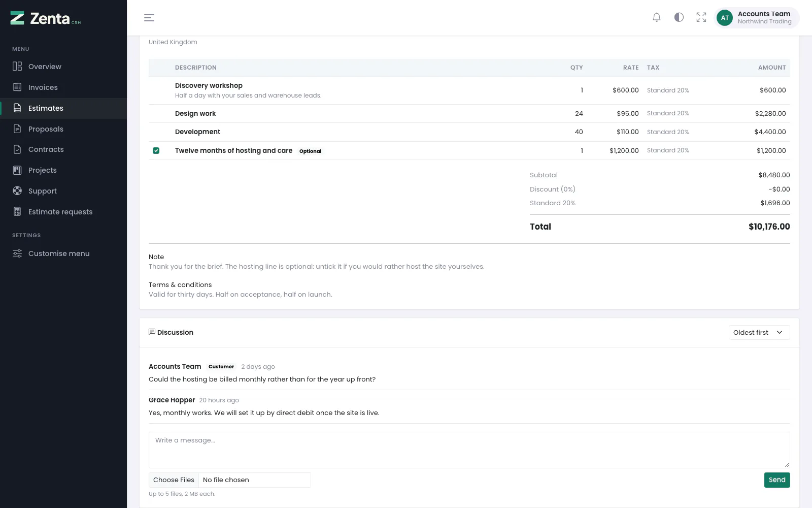812x508 pixels.
Task: Toggle dark mode with the half-circle icon
Action: 679,18
